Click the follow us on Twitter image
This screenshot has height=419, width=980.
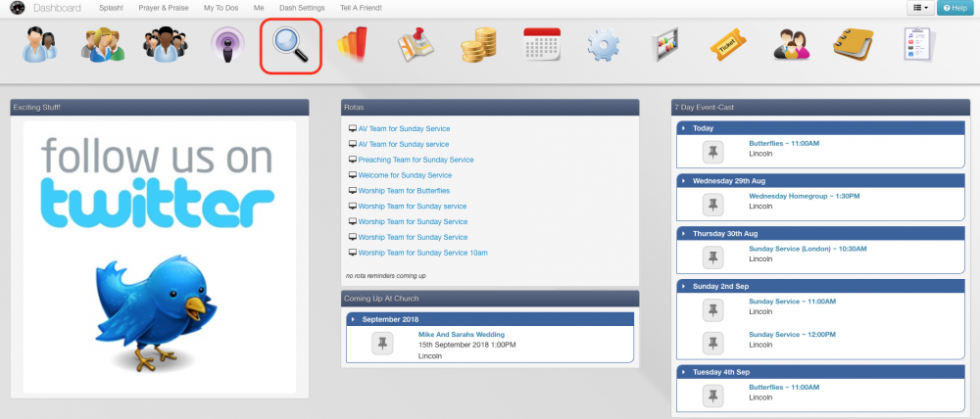[x=160, y=256]
